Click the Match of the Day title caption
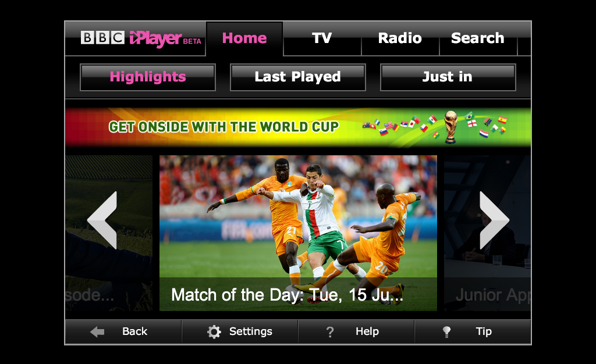The height and width of the screenshot is (364, 596). pos(287,295)
